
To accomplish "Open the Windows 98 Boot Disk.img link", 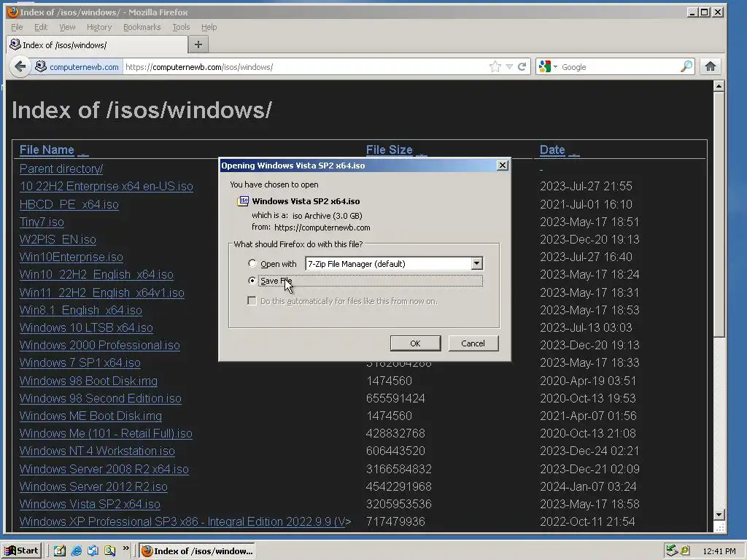I will [88, 381].
